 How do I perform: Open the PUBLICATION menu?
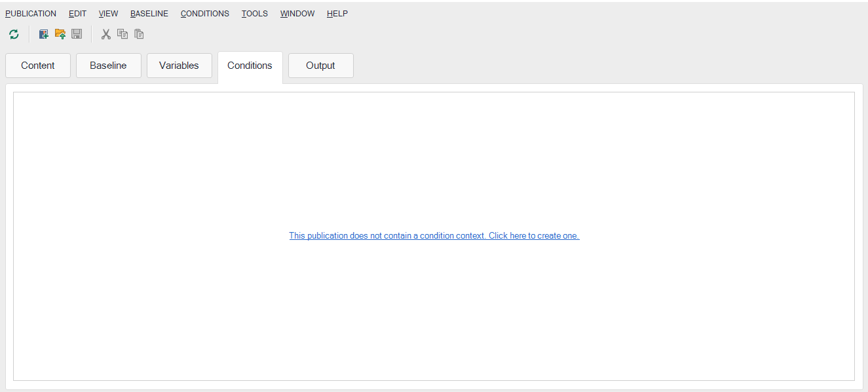click(31, 14)
